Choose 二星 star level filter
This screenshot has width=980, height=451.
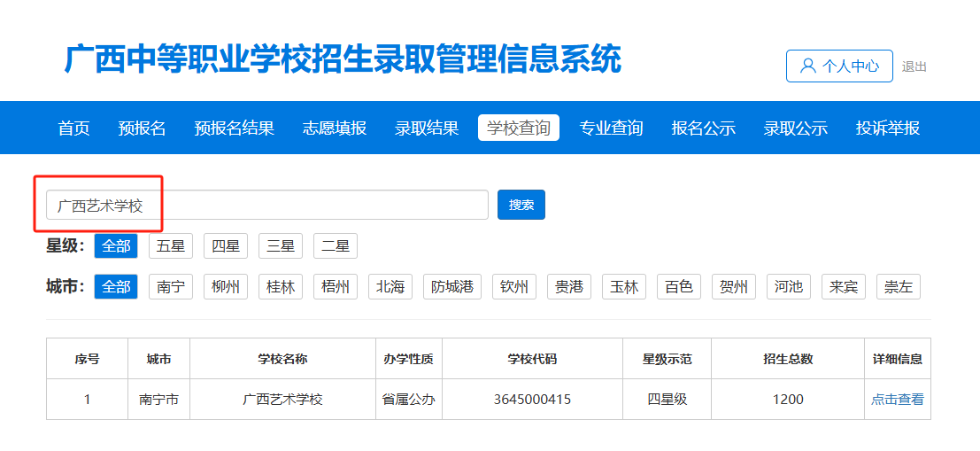[336, 246]
